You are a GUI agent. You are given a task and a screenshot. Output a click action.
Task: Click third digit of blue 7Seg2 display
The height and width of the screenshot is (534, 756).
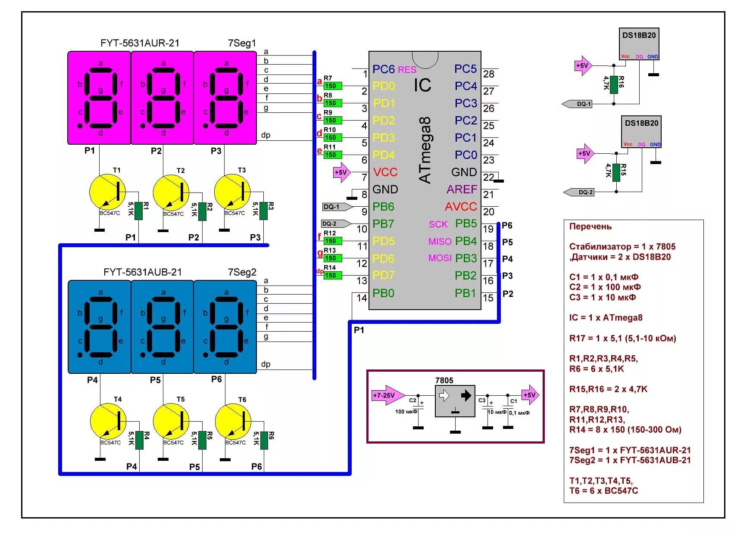pos(225,327)
